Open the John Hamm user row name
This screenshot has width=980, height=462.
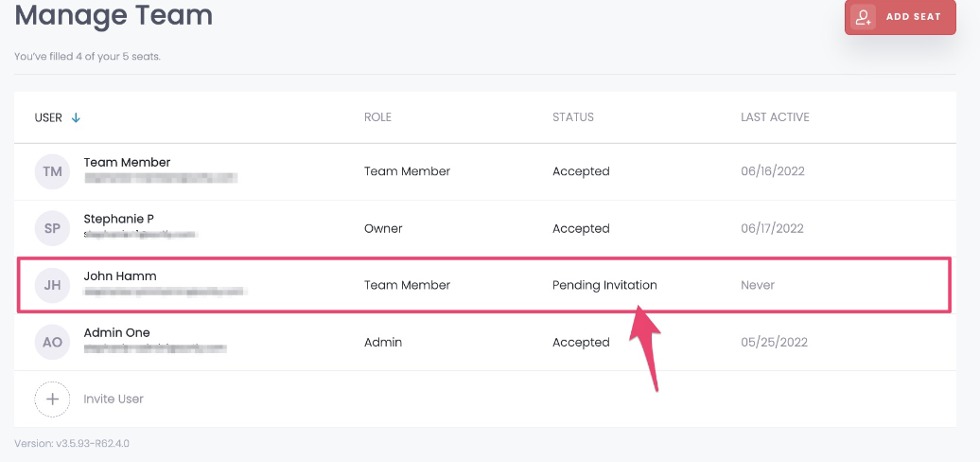(120, 275)
